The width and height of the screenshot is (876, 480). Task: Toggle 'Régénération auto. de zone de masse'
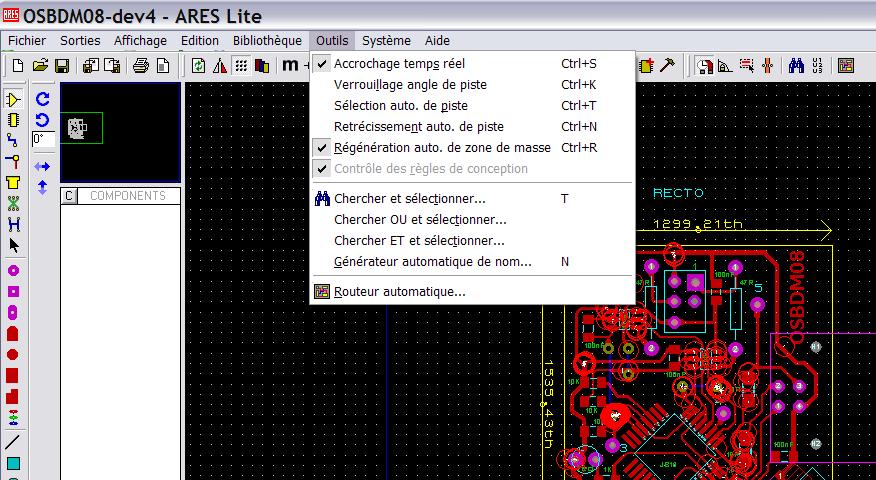(x=441, y=147)
